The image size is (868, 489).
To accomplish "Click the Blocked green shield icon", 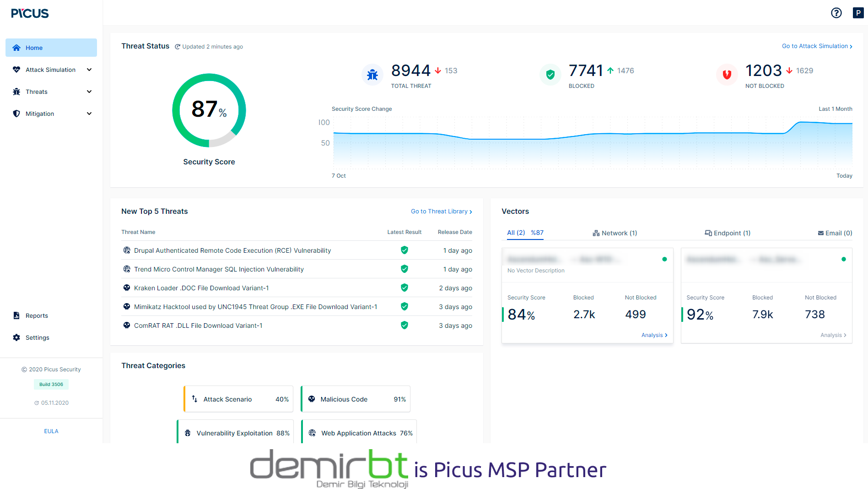I will coord(550,75).
